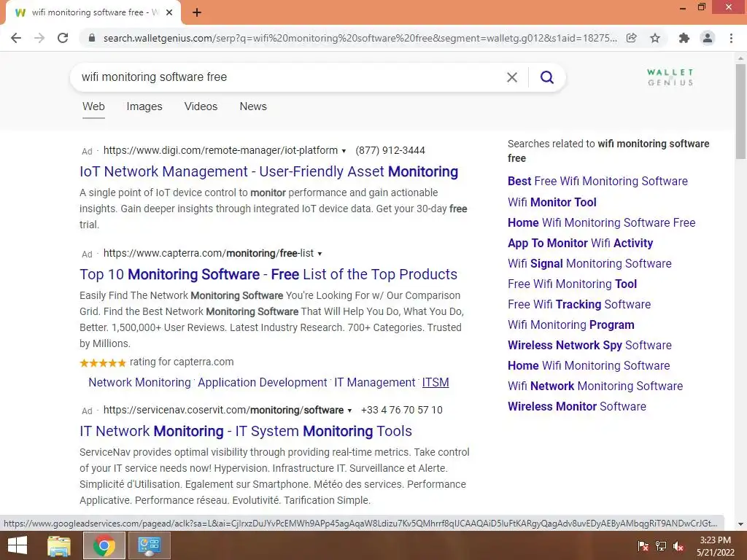Click the browser forward arrow
This screenshot has width=747, height=560.
pyautogui.click(x=39, y=38)
